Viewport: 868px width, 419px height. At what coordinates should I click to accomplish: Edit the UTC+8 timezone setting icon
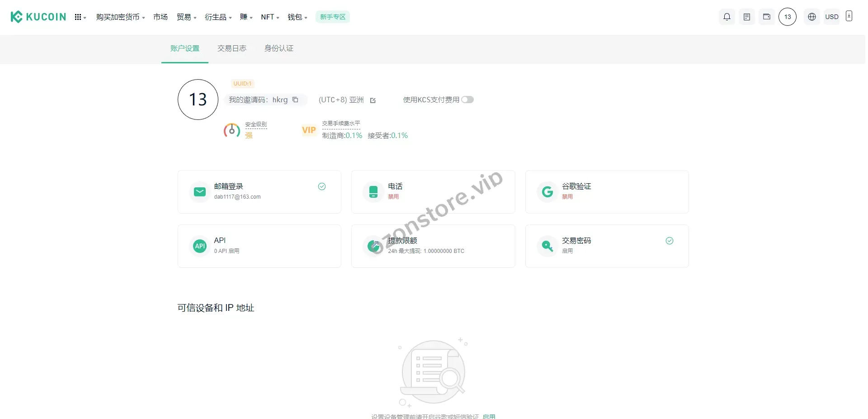tap(373, 100)
